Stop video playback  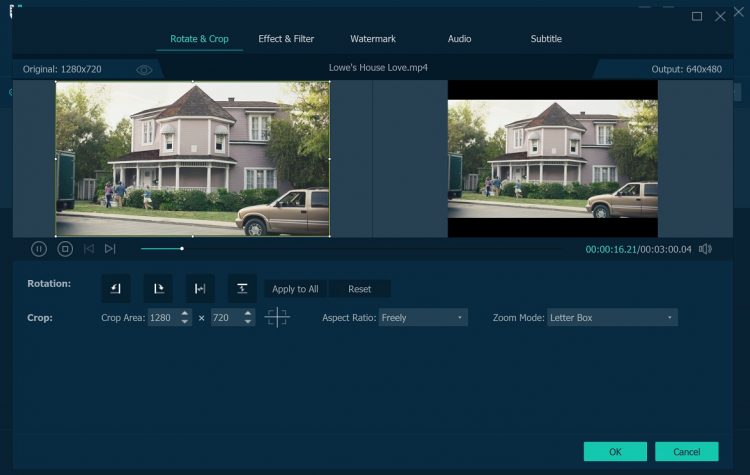coord(65,249)
